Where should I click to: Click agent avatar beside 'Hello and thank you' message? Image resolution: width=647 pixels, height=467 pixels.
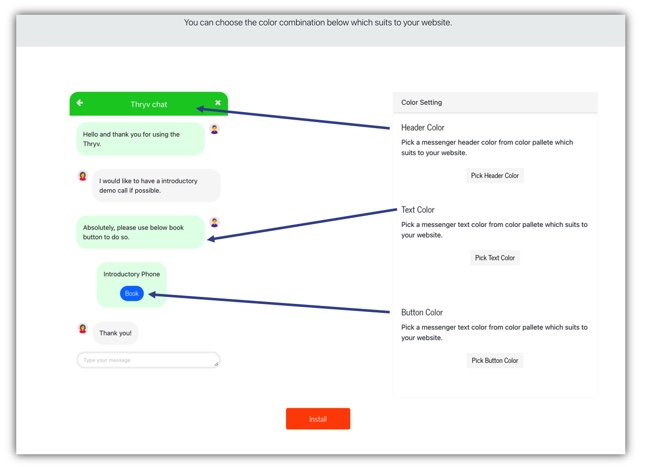215,129
